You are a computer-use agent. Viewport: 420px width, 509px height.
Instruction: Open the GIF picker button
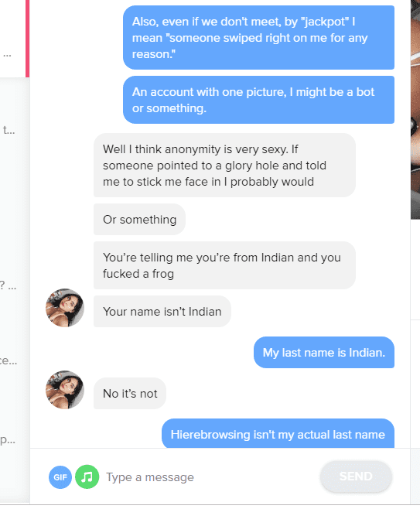tap(60, 477)
